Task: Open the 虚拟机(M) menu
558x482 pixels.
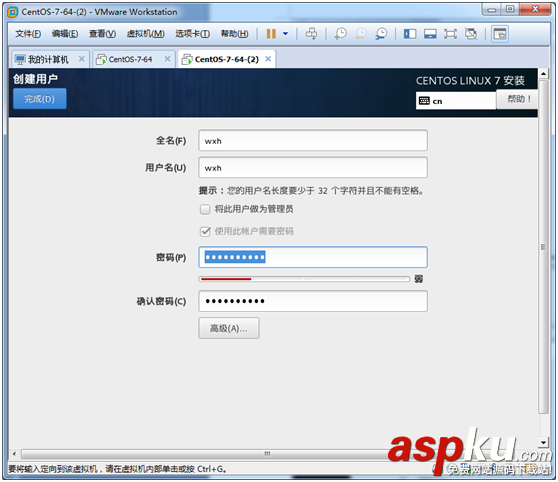Action: tap(146, 34)
